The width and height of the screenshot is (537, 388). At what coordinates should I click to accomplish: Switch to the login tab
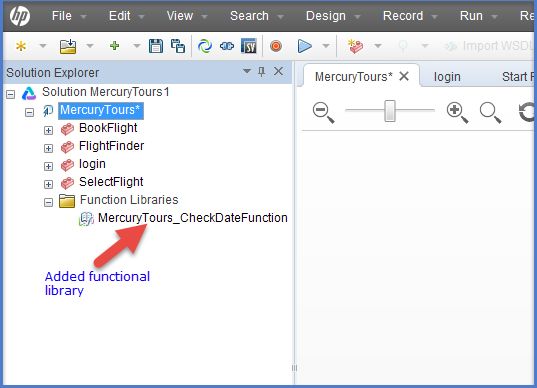pyautogui.click(x=447, y=77)
